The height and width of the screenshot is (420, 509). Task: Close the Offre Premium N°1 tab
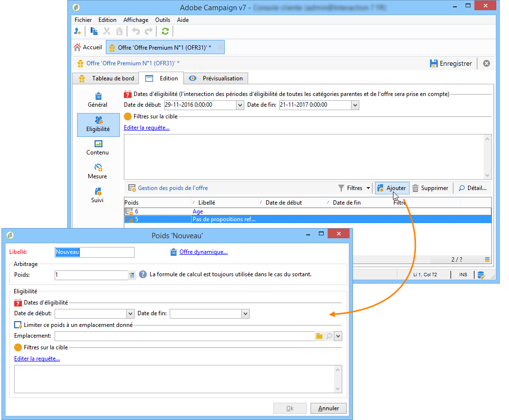[x=220, y=47]
